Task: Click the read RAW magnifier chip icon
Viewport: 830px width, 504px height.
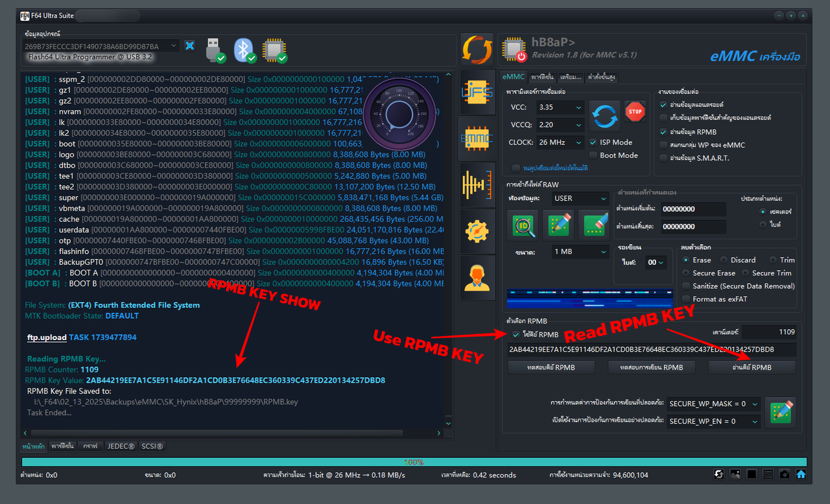Action: click(523, 225)
